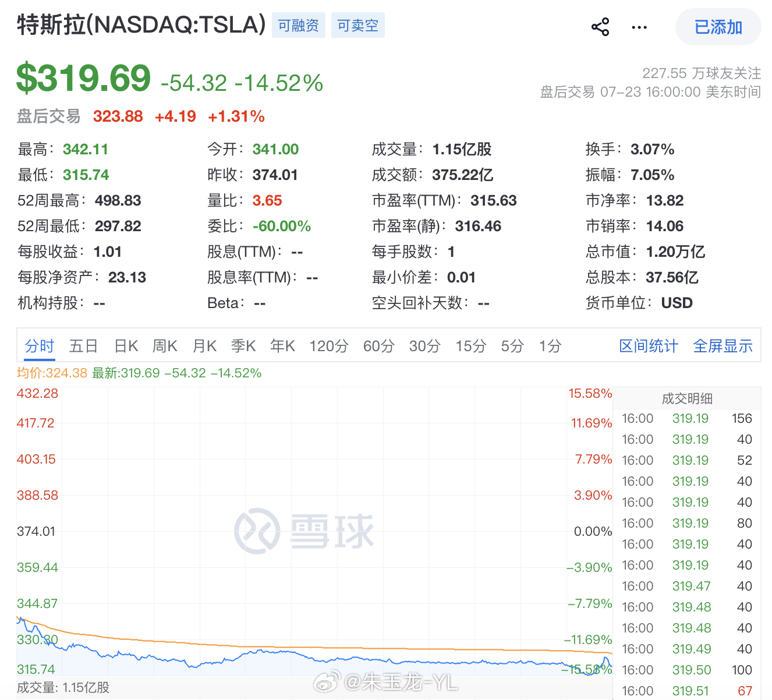This screenshot has height=700, width=772.
Task: Click the 委比 value -60.00%
Action: 282,226
